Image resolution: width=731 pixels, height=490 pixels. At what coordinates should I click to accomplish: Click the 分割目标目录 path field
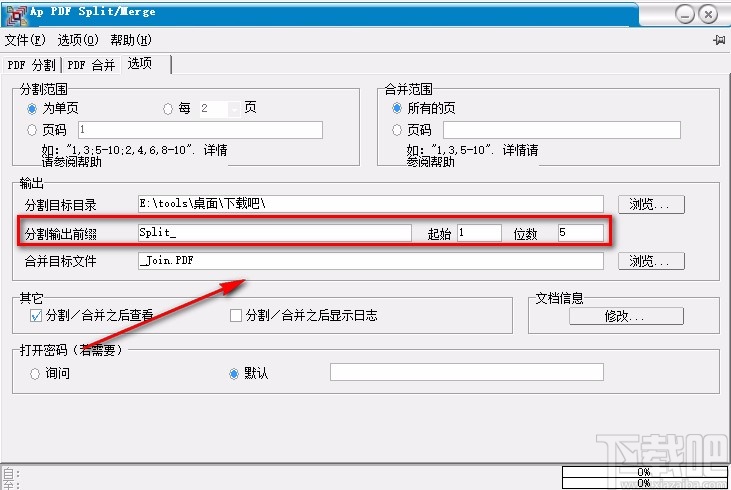(x=371, y=204)
